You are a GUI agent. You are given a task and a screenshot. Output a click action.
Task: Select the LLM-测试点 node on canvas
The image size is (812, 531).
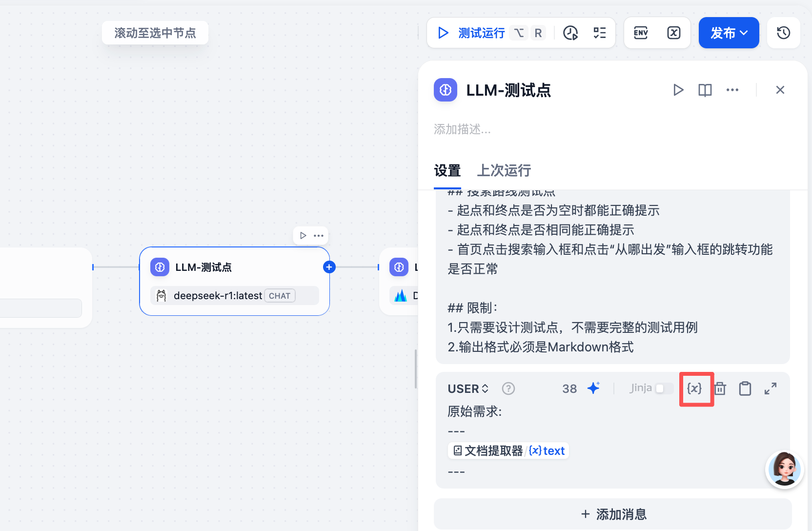(235, 281)
